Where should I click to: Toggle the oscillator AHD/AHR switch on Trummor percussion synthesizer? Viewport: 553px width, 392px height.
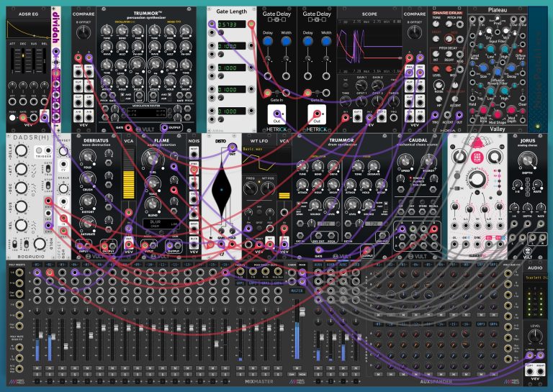[x=123, y=96]
